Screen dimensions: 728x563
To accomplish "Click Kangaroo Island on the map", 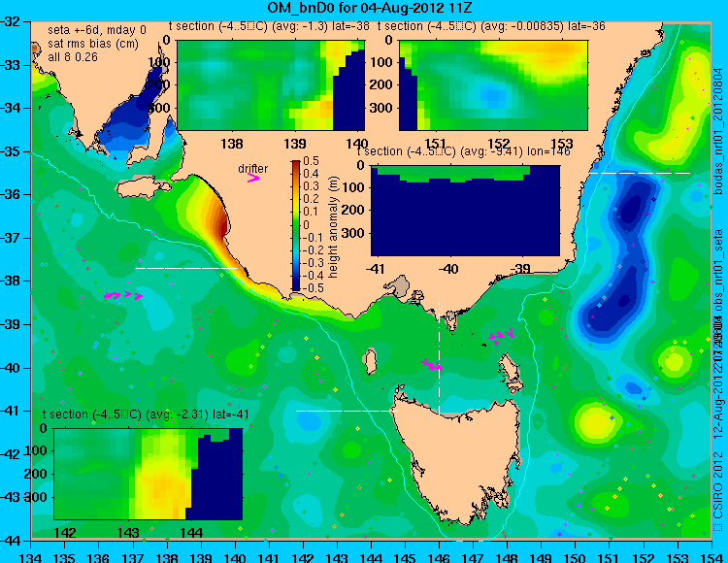I will pos(144,187).
